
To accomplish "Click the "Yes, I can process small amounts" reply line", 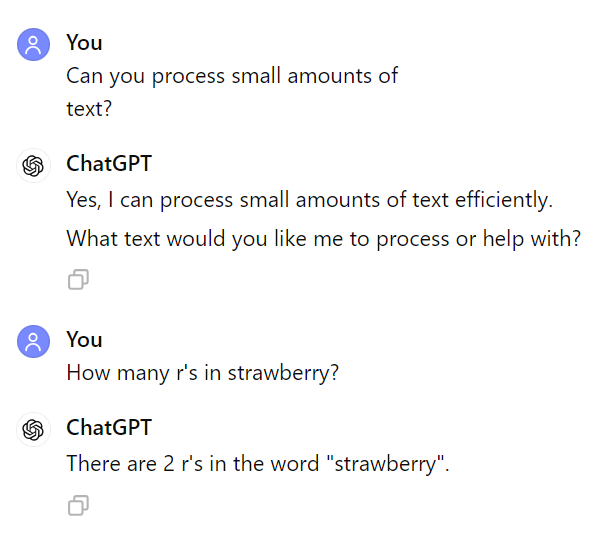I will click(x=309, y=200).
